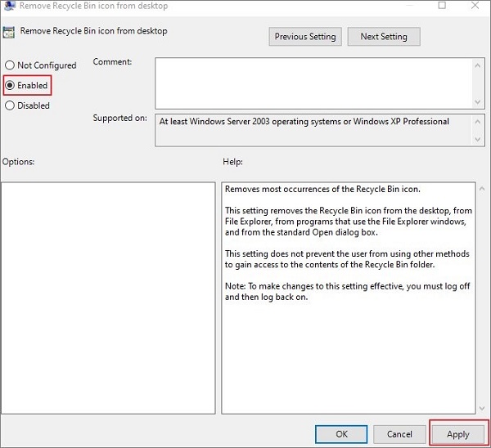Click the Supported on requirements text
The height and width of the screenshot is (448, 491).
click(x=304, y=122)
